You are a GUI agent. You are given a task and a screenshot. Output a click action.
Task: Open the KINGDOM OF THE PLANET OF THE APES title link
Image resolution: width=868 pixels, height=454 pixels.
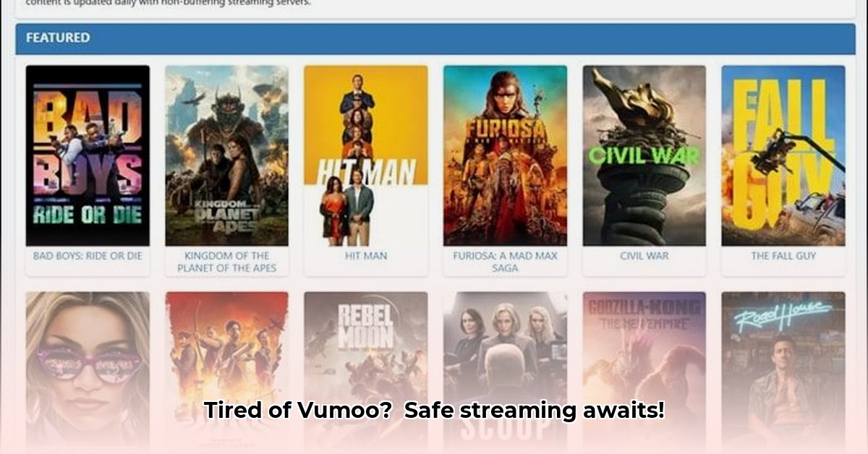pyautogui.click(x=226, y=262)
